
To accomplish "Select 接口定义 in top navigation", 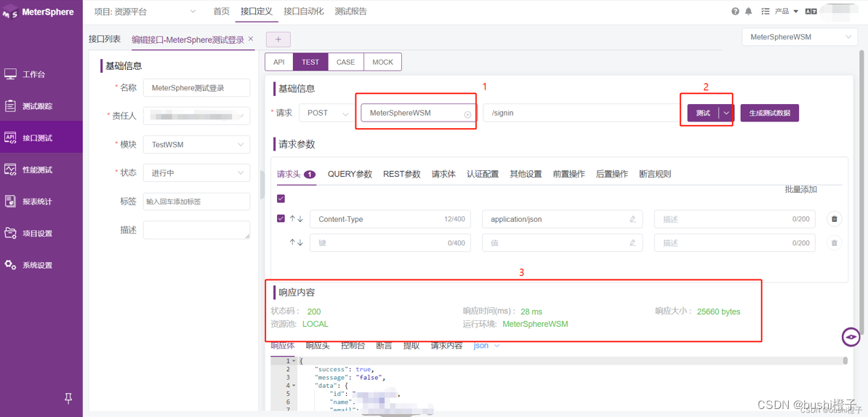I will (x=257, y=11).
